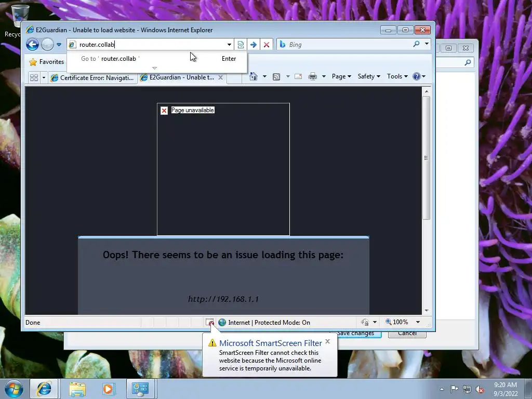The height and width of the screenshot is (399, 532).
Task: Click the RSS feeds icon
Action: 276,77
